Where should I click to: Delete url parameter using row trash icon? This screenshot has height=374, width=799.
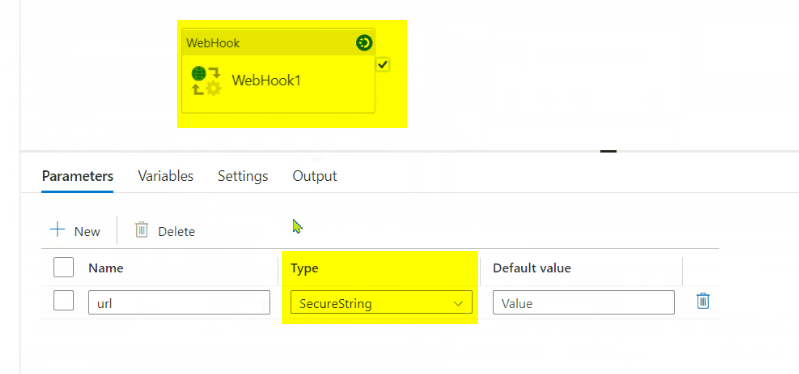click(x=703, y=301)
